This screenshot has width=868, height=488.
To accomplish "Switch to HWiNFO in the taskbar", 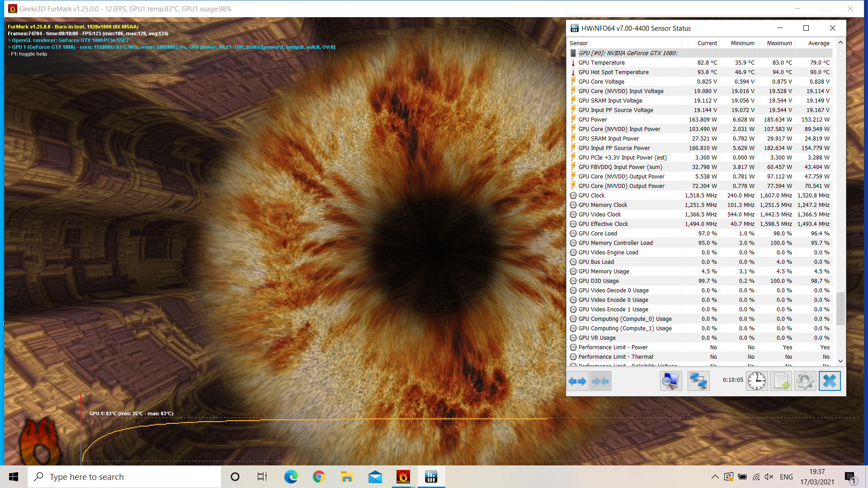I will 431,477.
